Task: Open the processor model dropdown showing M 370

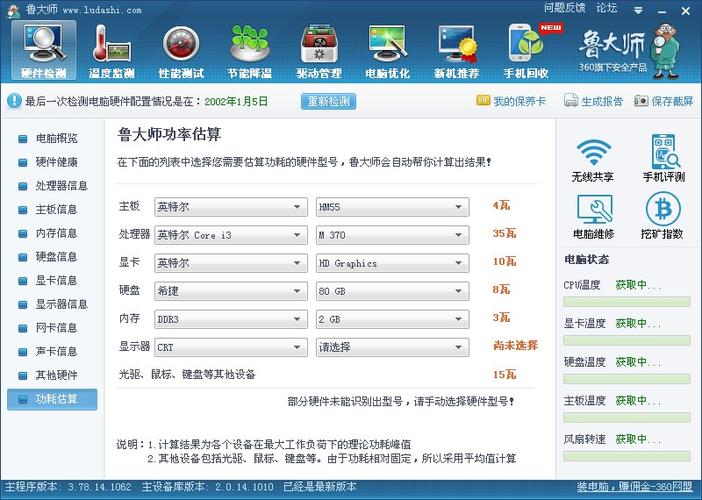Action: point(393,235)
